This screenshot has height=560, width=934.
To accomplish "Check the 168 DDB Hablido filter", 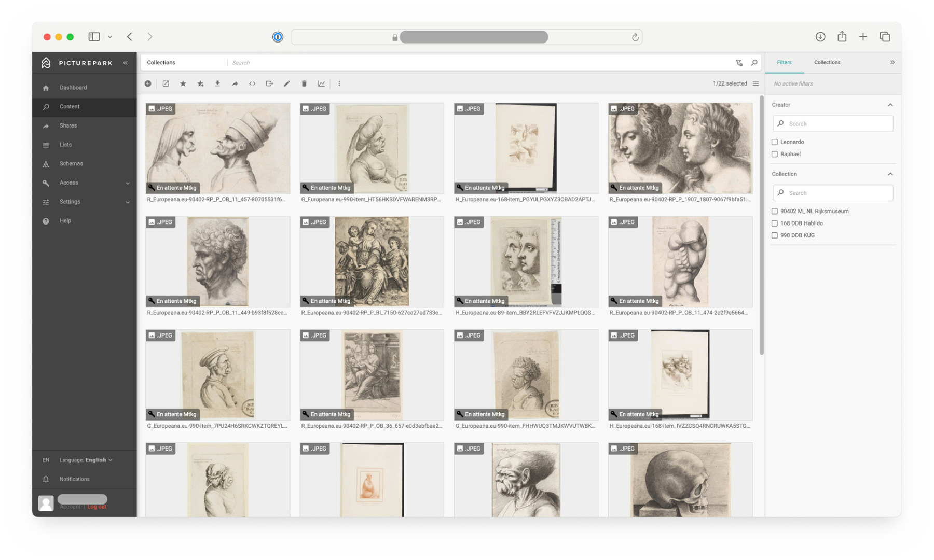I will [775, 223].
